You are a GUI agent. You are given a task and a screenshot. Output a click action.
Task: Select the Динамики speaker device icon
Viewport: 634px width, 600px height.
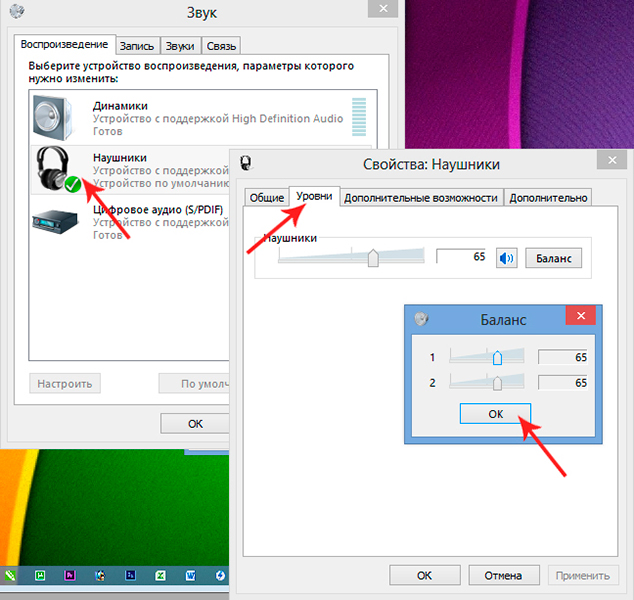pos(54,115)
